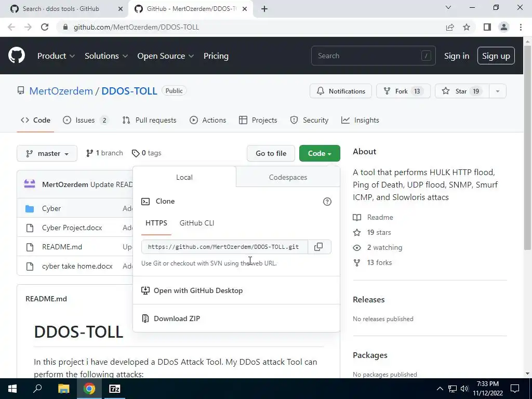Select the HTTPS clone option
The image size is (532, 399).
point(156,223)
